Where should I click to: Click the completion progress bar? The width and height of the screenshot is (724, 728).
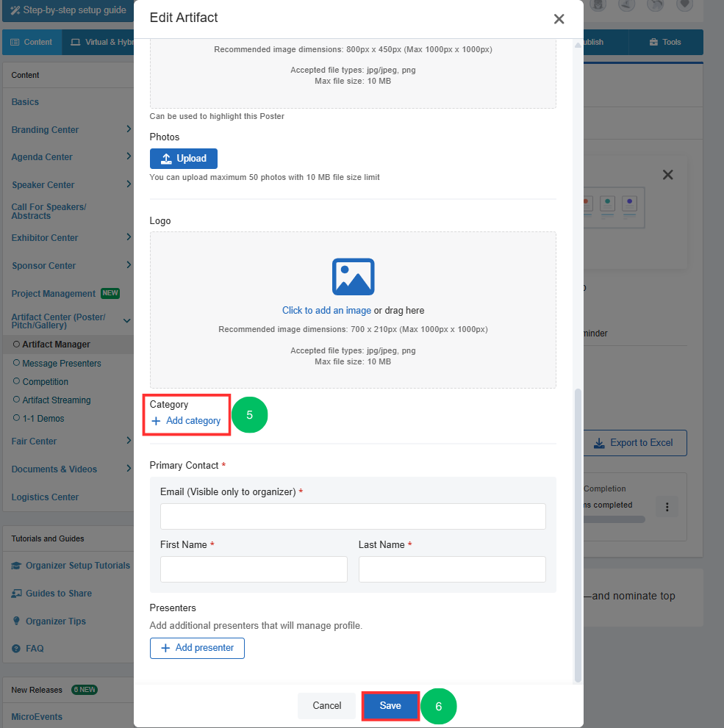[614, 519]
